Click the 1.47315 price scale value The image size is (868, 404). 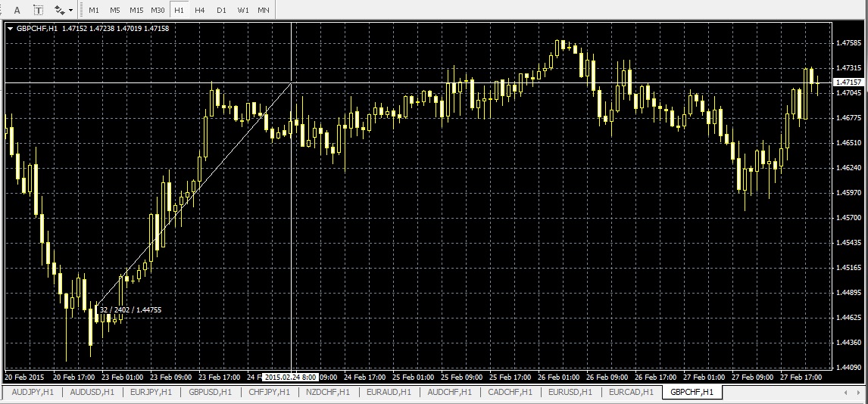coord(848,68)
